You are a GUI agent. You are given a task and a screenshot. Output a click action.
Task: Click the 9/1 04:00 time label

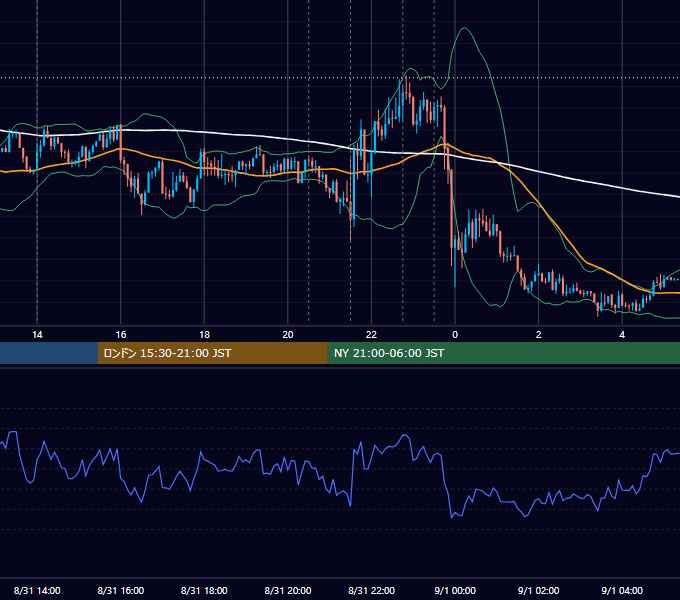click(x=622, y=590)
